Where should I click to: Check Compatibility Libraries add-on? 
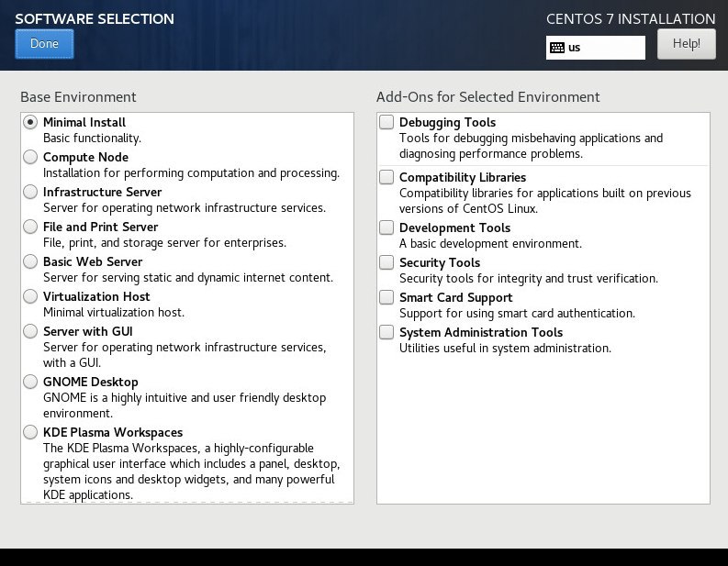(386, 177)
